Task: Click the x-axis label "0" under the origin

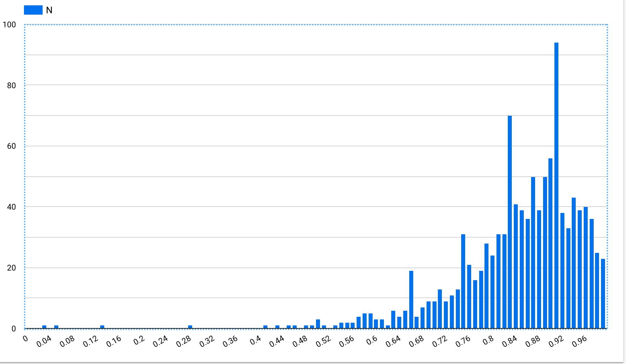Action: pyautogui.click(x=26, y=339)
